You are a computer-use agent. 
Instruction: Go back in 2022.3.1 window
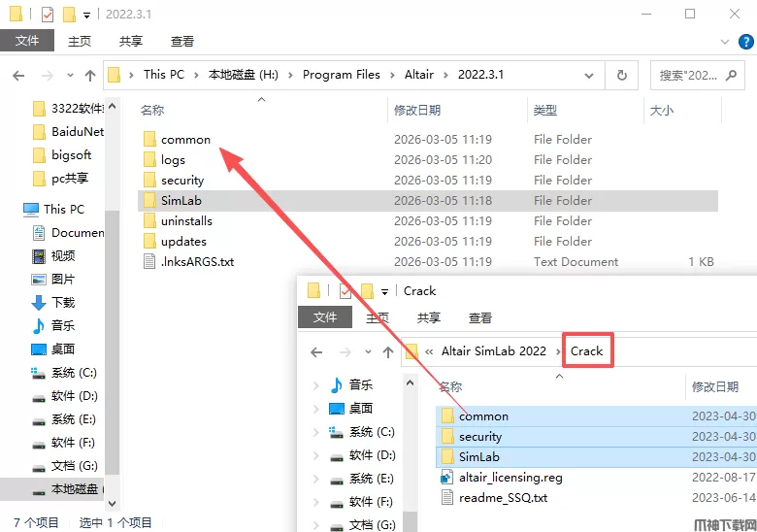coord(18,76)
